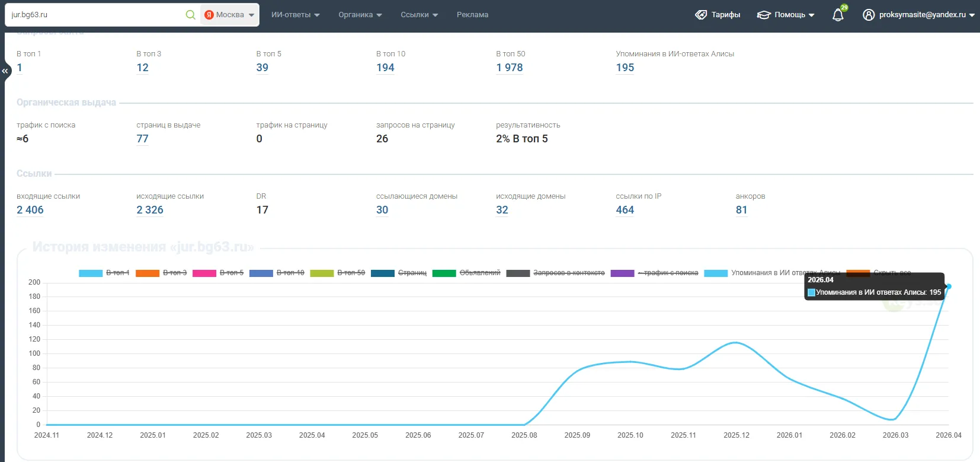Image resolution: width=980 pixels, height=462 pixels.
Task: Open the Москва region dropdown
Action: click(x=230, y=15)
